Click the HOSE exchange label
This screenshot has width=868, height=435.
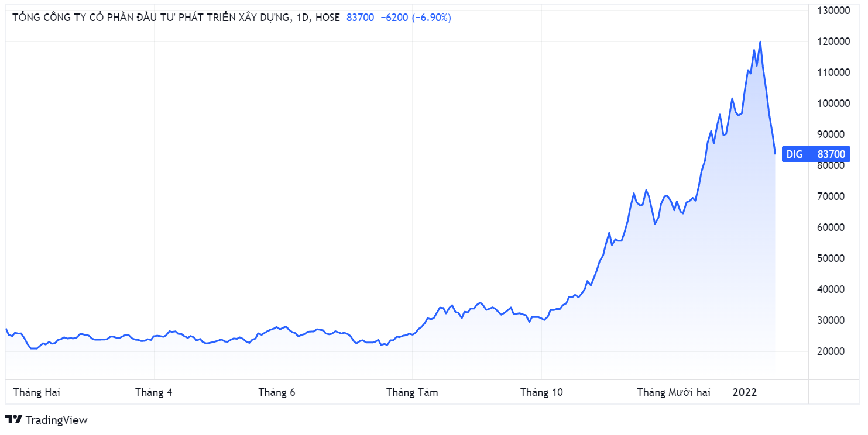coord(328,18)
